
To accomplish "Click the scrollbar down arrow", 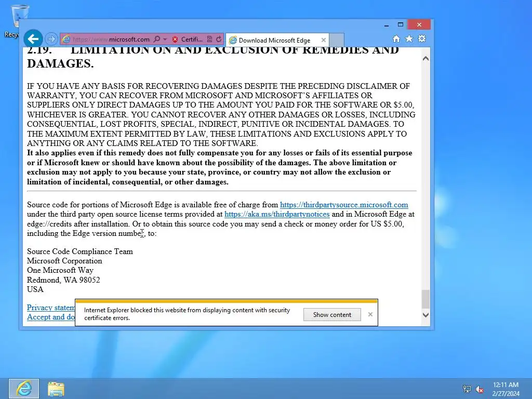I will point(425,315).
